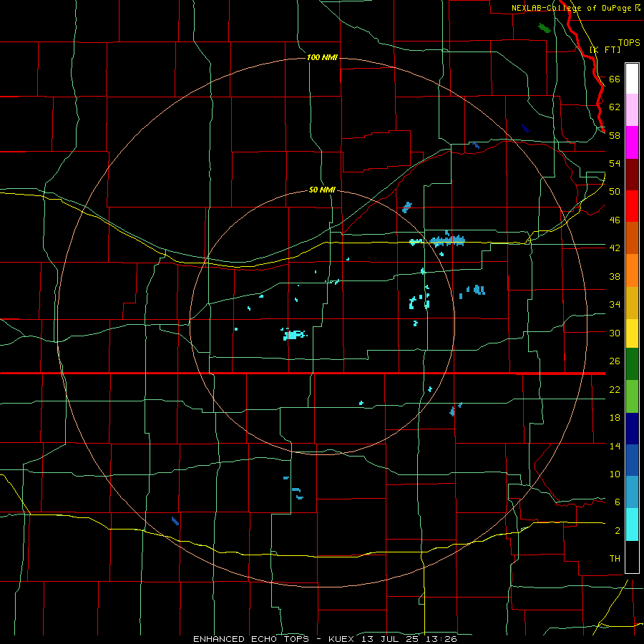644x644 pixels.
Task: Click the cyan legend color swatch
Action: tap(632, 525)
